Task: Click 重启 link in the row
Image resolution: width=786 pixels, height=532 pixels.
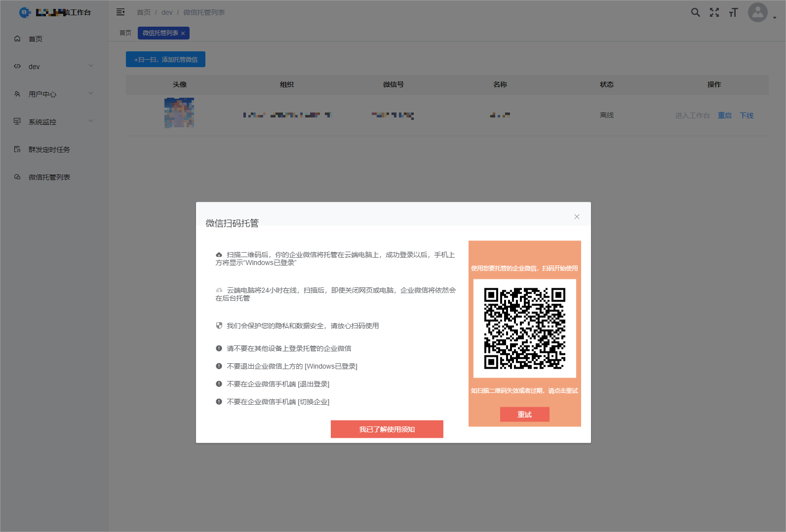Action: tap(725, 115)
